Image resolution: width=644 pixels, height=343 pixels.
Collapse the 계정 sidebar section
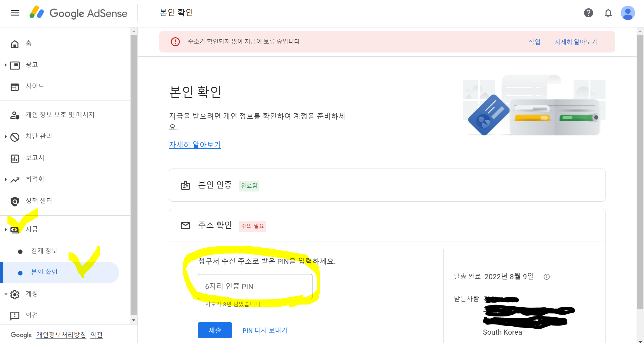coord(6,294)
